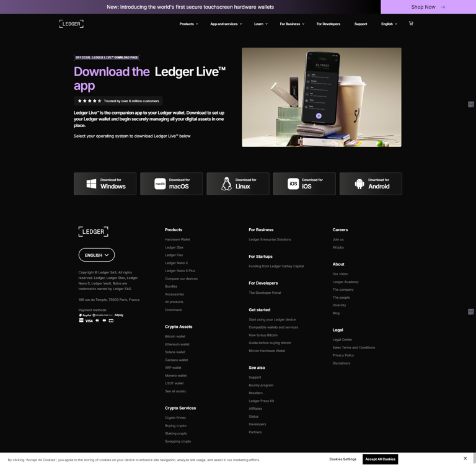Open The Developer Portal link
476x465 pixels.
(x=265, y=293)
